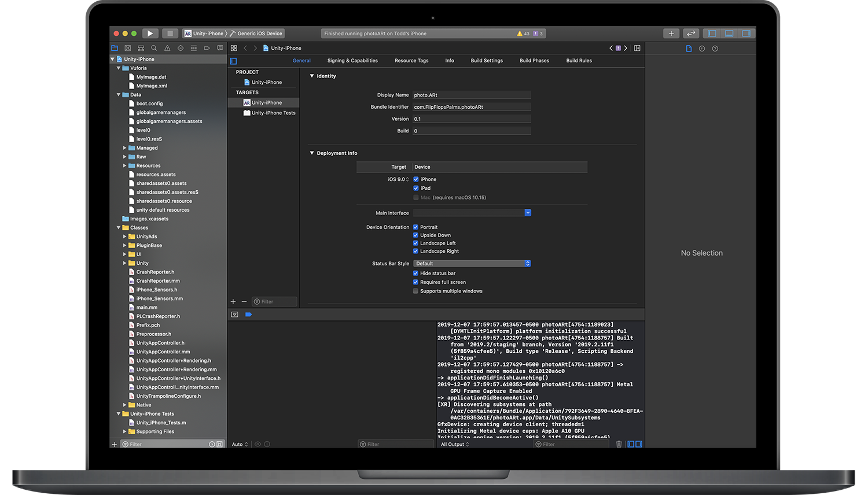Select the Unity-iPhone Tests target

point(270,113)
